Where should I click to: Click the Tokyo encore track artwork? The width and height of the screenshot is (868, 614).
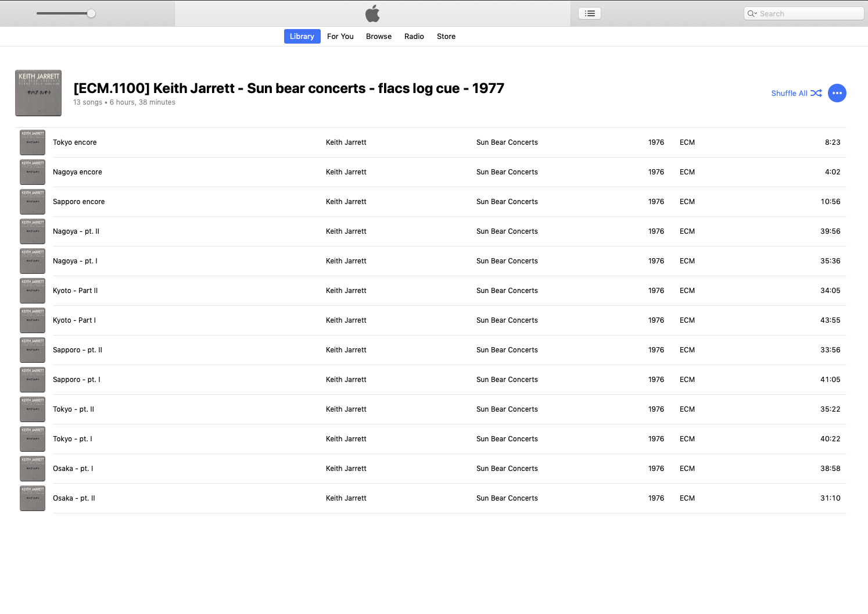click(x=33, y=142)
